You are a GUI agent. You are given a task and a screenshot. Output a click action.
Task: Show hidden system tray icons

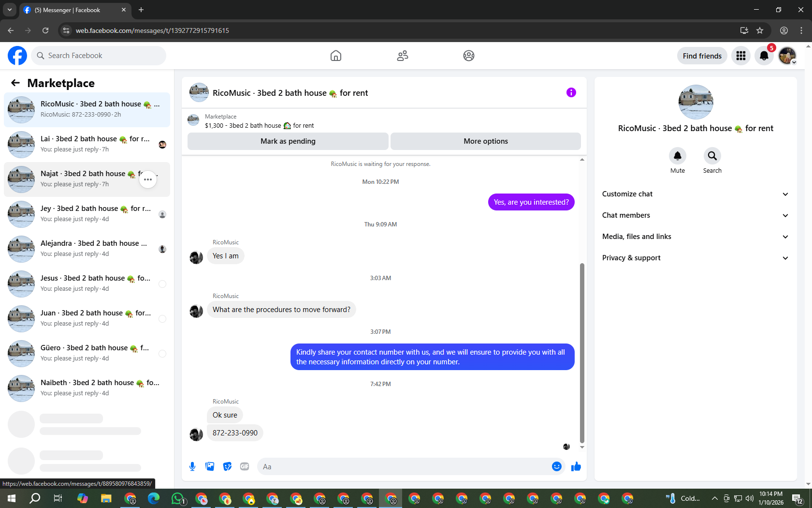(x=714, y=498)
